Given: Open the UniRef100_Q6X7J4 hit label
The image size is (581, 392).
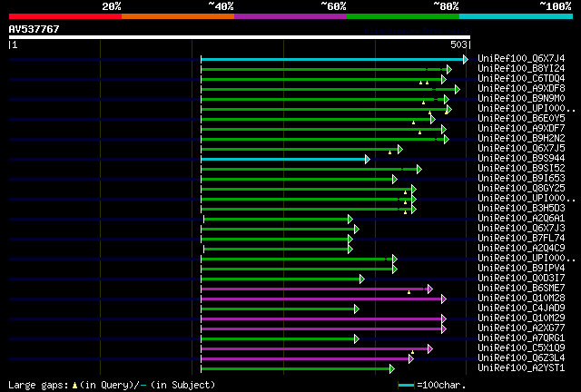Looking at the screenshot, I should coord(521,59).
